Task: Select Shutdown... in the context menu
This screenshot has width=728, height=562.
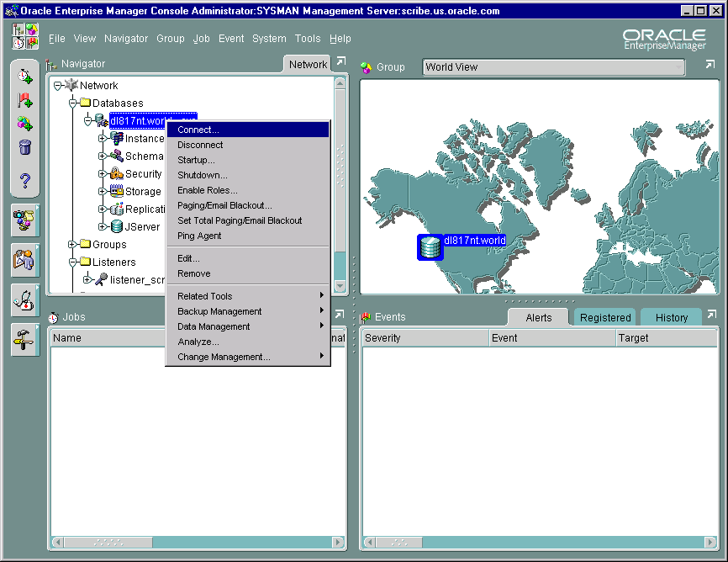Action: pos(203,175)
